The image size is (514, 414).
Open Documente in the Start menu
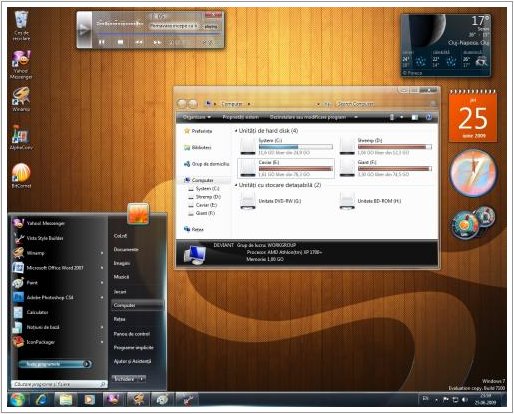pyautogui.click(x=126, y=249)
